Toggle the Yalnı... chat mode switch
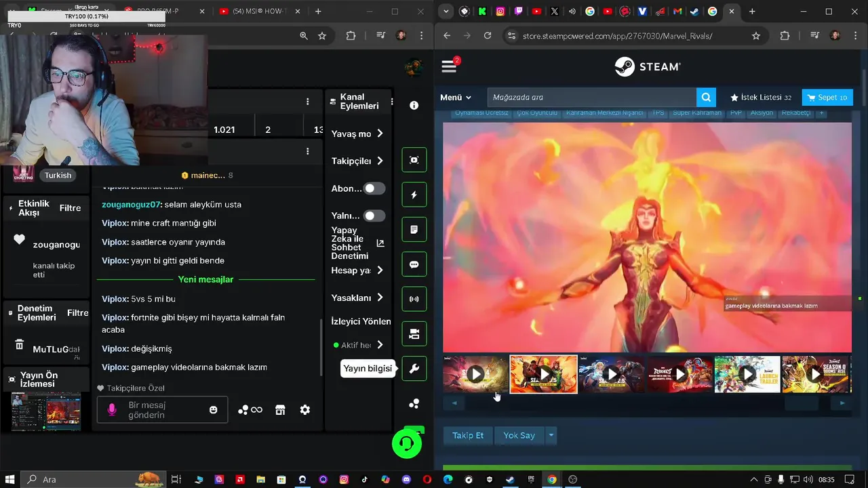The image size is (868, 488). (x=374, y=216)
